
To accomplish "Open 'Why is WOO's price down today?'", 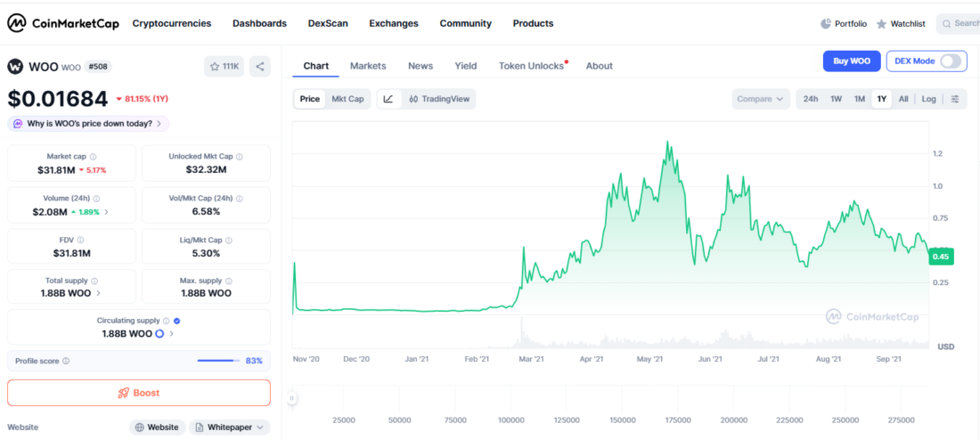I will (x=88, y=124).
